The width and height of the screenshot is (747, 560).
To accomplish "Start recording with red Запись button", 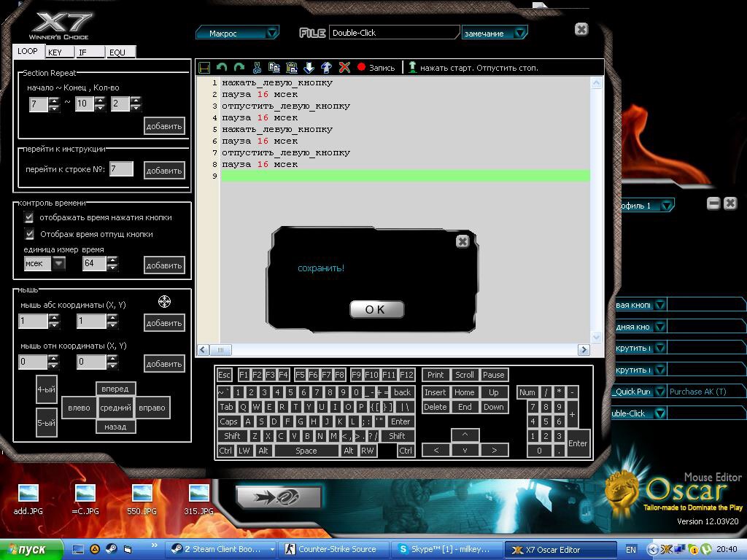I will click(376, 68).
